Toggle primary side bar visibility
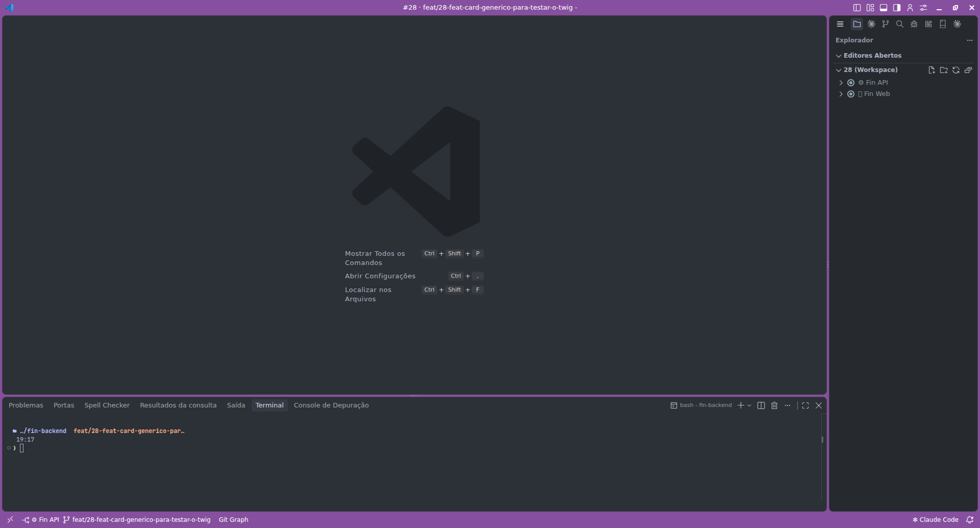This screenshot has width=980, height=528. (x=857, y=8)
